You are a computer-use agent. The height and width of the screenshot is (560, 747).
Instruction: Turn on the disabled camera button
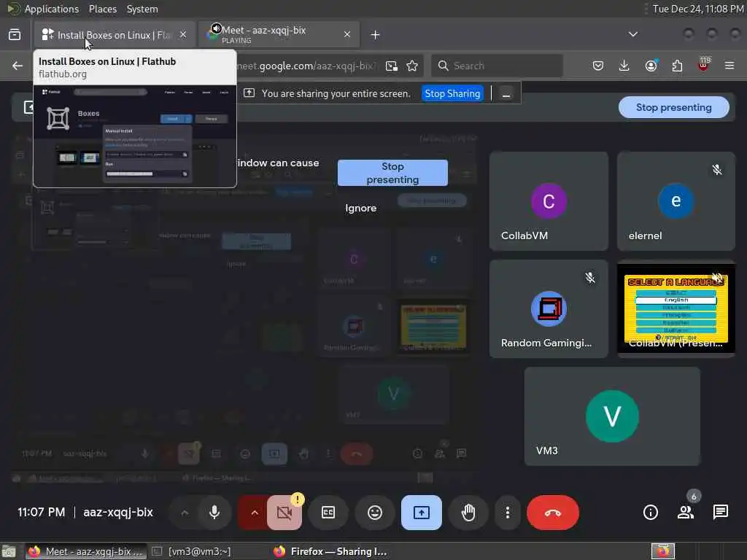285,513
